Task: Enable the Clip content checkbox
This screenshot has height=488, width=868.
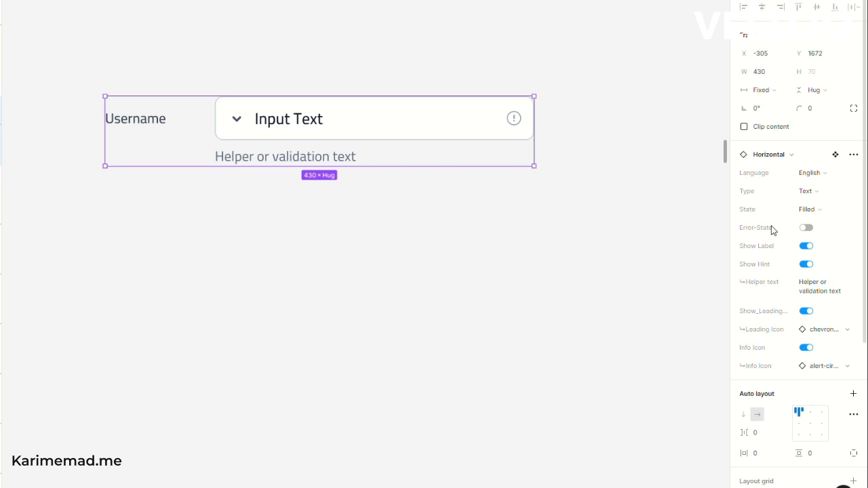Action: (x=744, y=127)
